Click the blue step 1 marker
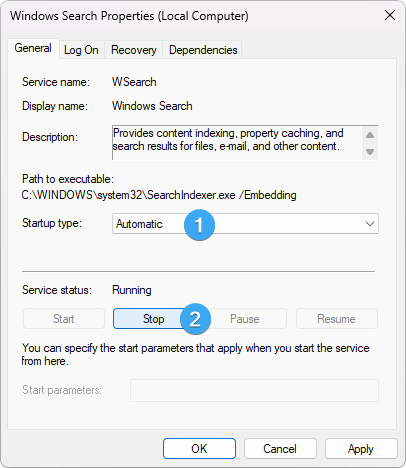 point(199,225)
